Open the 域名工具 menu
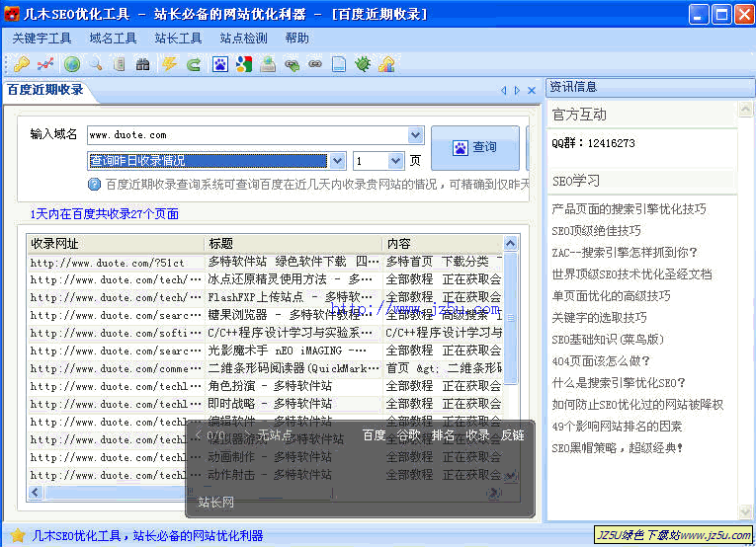 [114, 39]
